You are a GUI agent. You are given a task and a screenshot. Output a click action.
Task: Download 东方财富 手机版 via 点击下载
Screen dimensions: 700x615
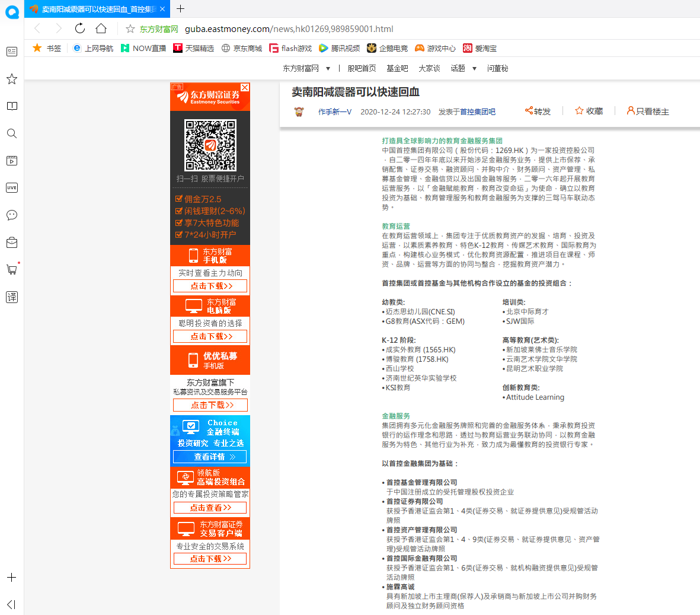point(210,286)
